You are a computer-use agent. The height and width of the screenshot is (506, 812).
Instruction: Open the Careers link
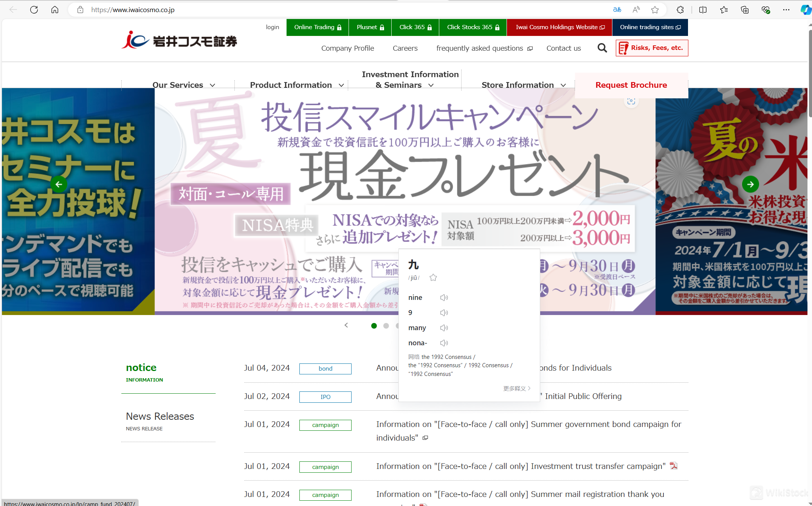coord(405,48)
